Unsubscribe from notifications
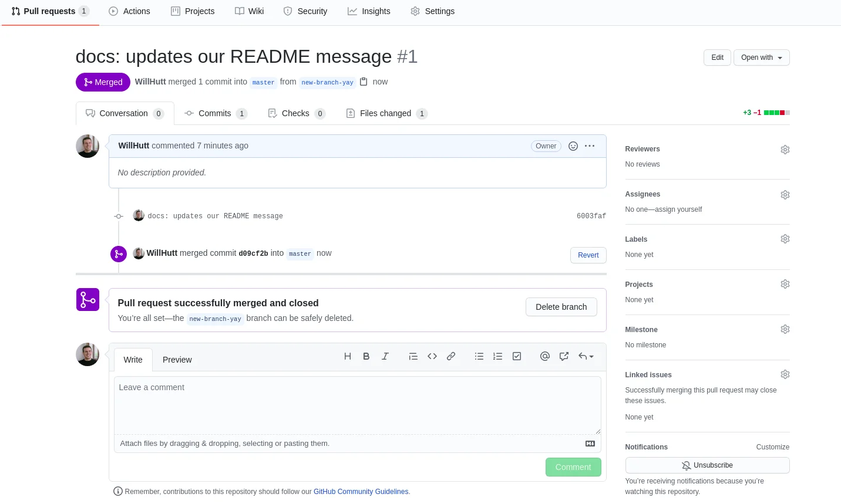The height and width of the screenshot is (504, 841). (707, 465)
